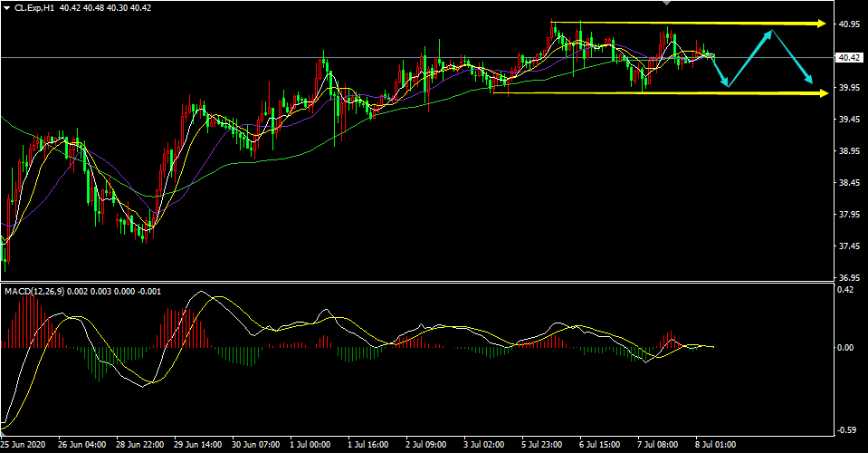Viewport: 868px width, 453px height.
Task: Click MACD values 0.002 0.003 0.000 -0.001
Action: coord(114,292)
